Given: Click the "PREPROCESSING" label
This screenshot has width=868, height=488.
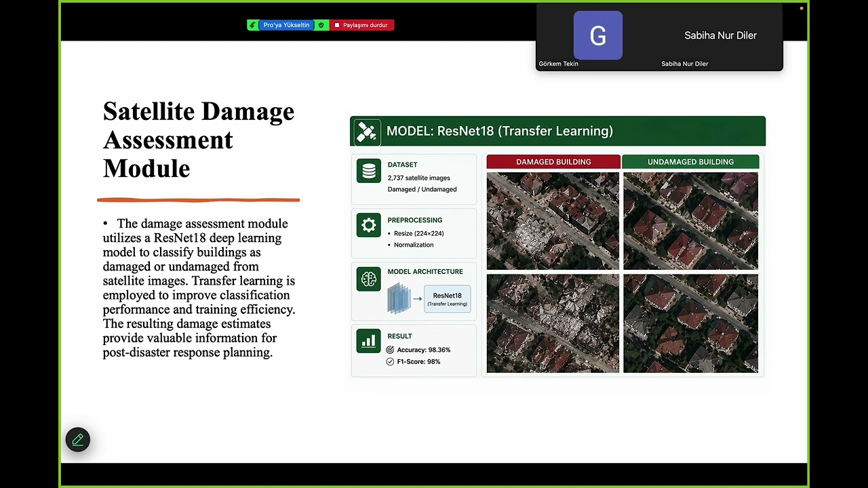Looking at the screenshot, I should pos(414,220).
